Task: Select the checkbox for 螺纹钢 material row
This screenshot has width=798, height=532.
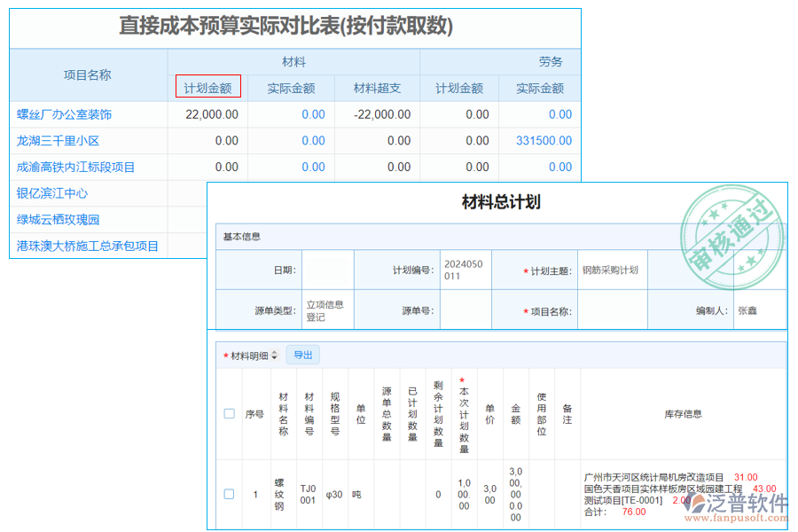Action: pyautogui.click(x=228, y=494)
